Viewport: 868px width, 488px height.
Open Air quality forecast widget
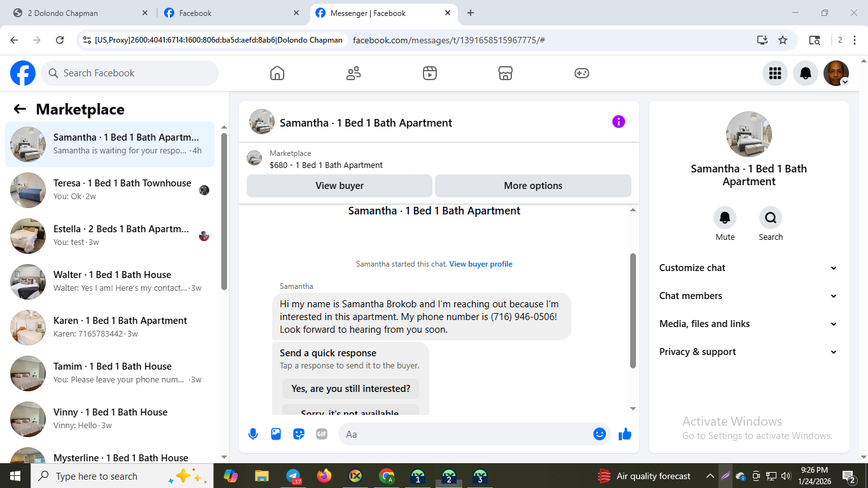644,476
